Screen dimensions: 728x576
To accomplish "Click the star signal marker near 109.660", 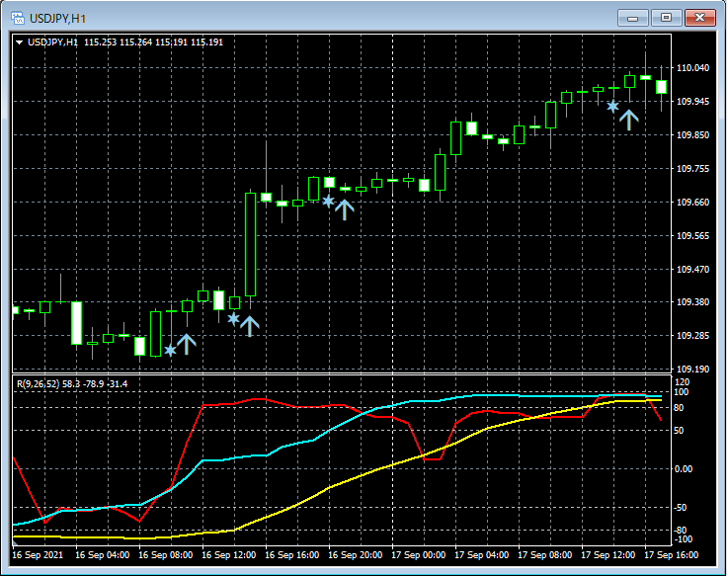I will [x=328, y=202].
